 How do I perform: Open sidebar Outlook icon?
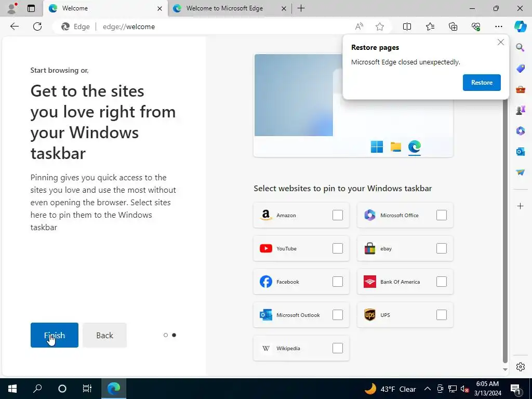pyautogui.click(x=520, y=152)
